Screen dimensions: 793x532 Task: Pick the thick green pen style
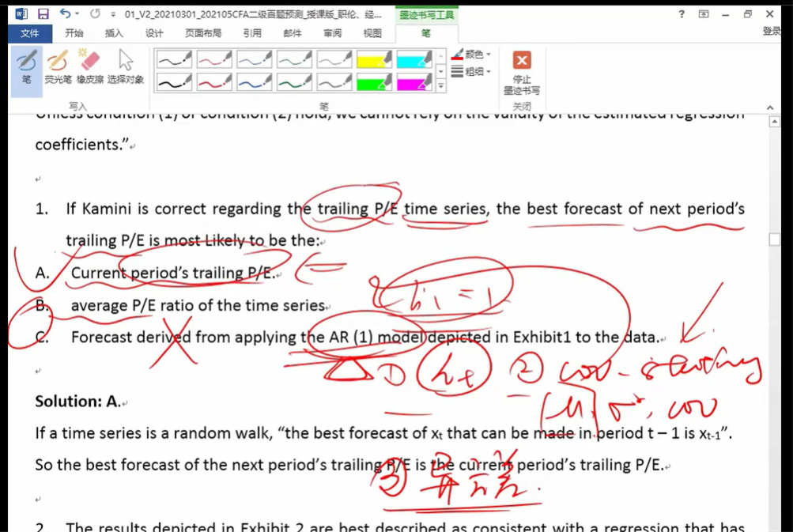click(294, 82)
